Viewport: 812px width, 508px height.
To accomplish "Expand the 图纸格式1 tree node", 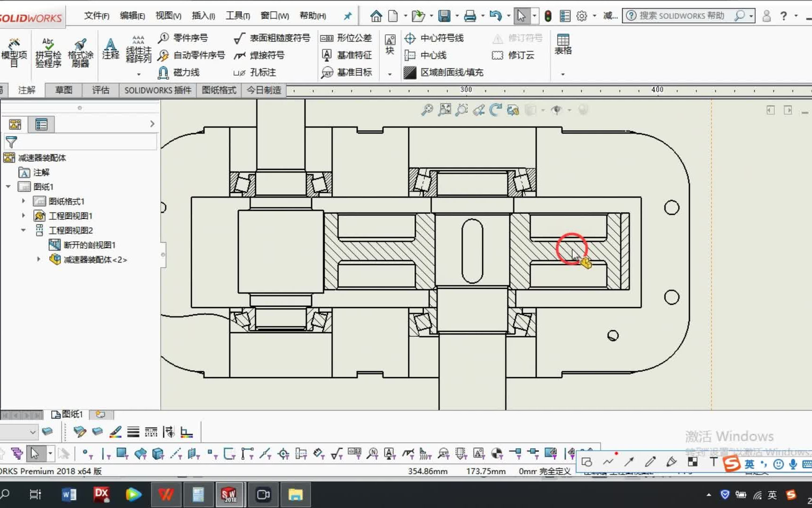I will (x=23, y=201).
